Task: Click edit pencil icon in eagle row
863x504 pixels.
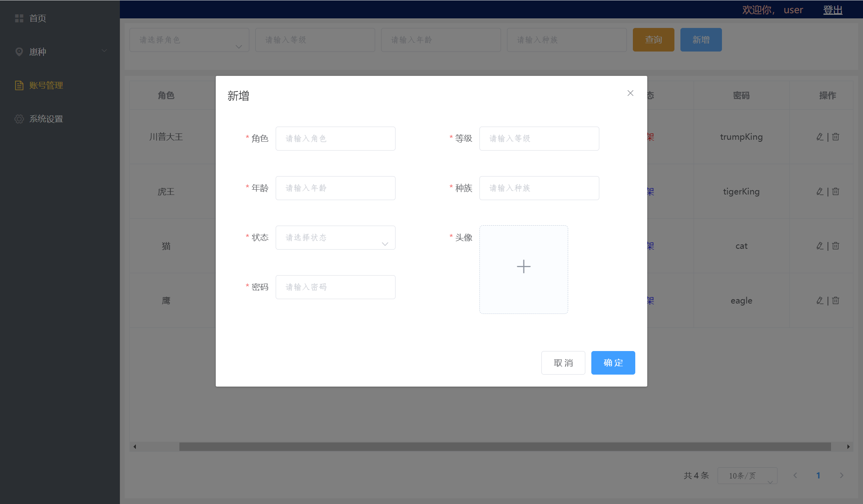Action: (x=820, y=301)
